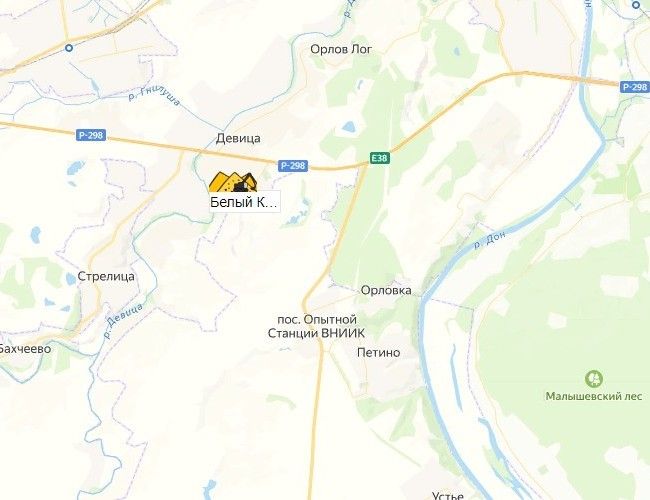Screen dimensions: 650x500
Task: Open the Белый К... placemark label
Action: coord(245,202)
